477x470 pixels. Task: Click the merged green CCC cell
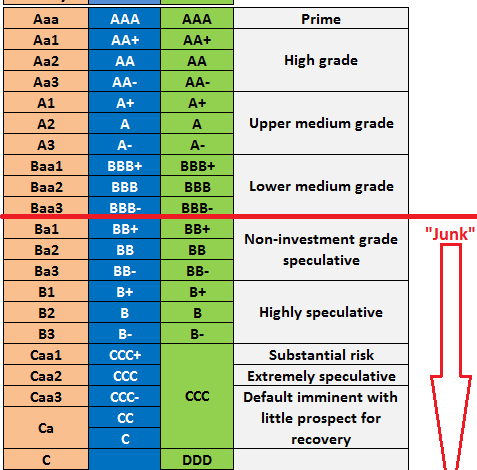[x=197, y=396]
